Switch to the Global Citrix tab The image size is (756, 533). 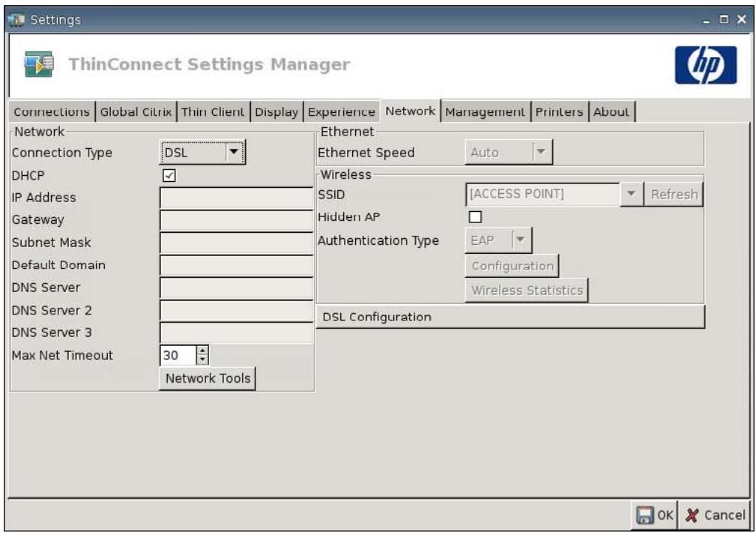coord(136,112)
